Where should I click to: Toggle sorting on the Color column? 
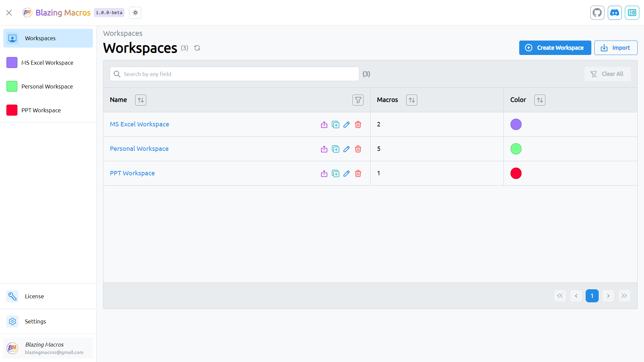[x=540, y=100]
